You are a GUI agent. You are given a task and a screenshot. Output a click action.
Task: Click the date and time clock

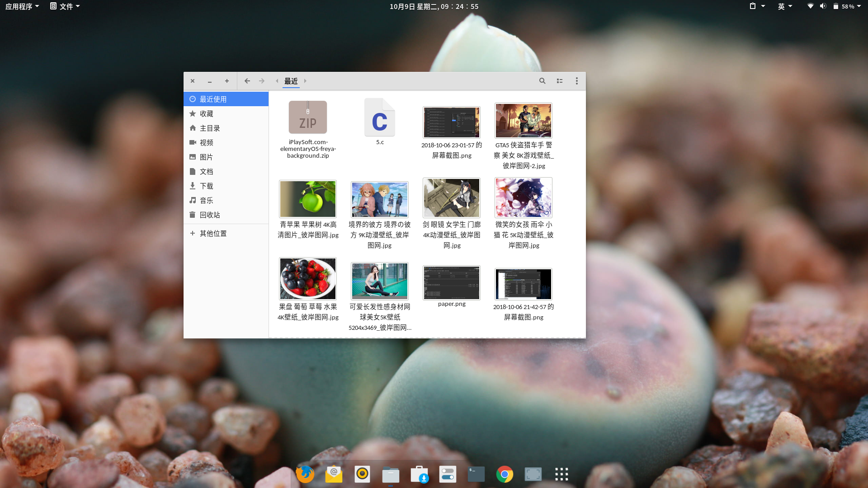434,6
